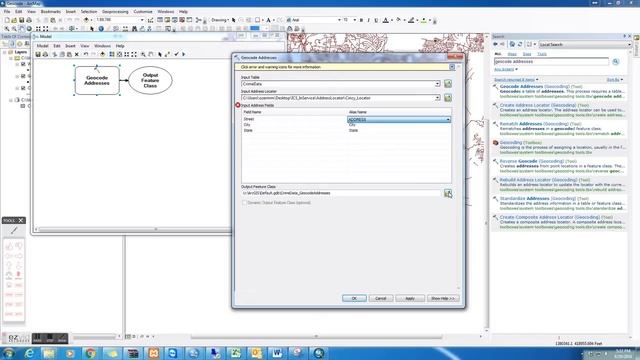Open the Model menu in Model window
This screenshot has height=360, width=640.
[42, 46]
